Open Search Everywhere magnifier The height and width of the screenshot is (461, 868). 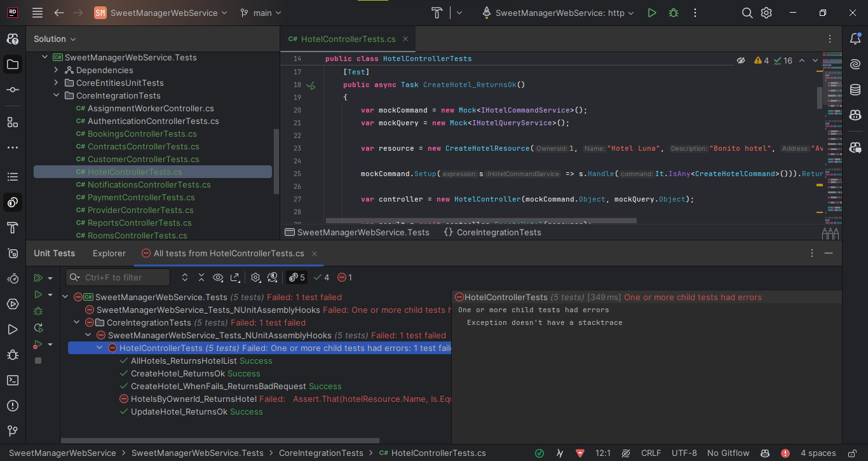point(747,13)
